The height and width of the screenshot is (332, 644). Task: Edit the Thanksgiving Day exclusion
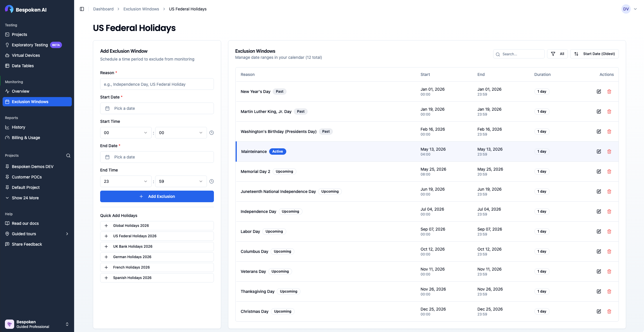click(599, 291)
